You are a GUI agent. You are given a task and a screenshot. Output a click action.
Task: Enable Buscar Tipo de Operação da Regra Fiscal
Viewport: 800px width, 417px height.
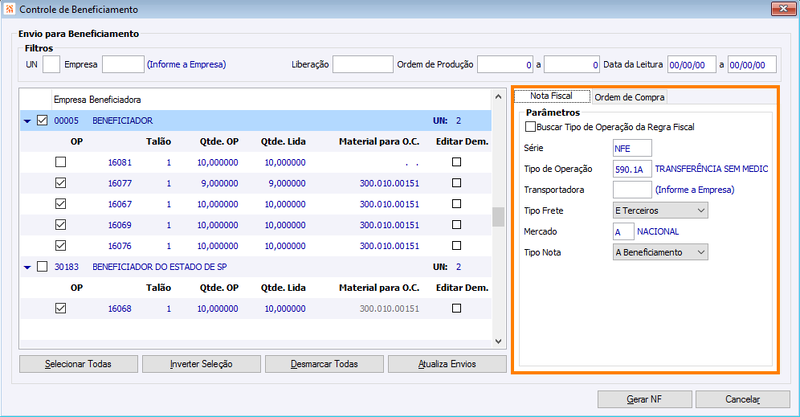coord(531,127)
